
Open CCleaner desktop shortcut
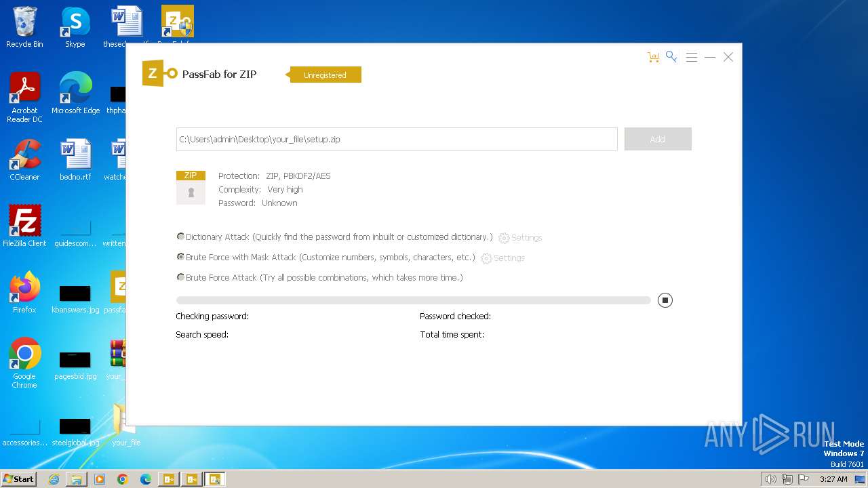24,160
